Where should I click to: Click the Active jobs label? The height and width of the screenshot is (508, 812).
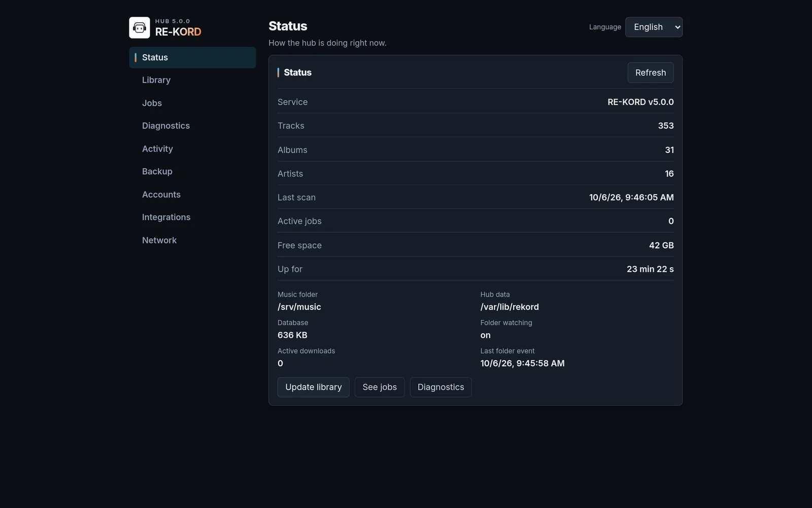point(299,221)
